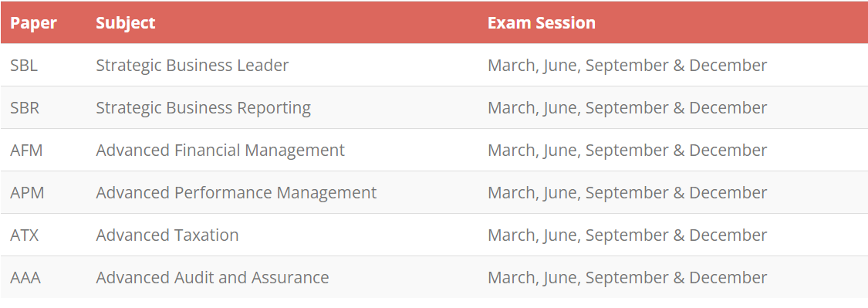Click Advanced Audit and Assurance subject
The width and height of the screenshot is (868, 308).
point(213,277)
